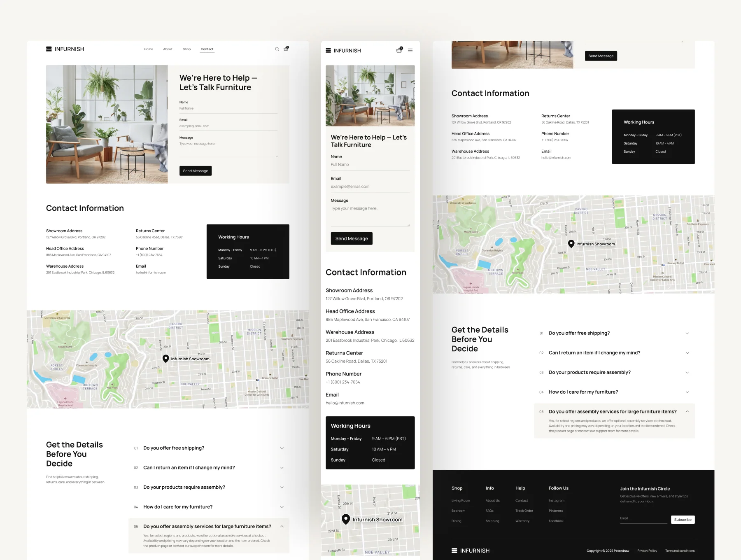The height and width of the screenshot is (560, 741).
Task: Open the Facebook footer link
Action: pyautogui.click(x=556, y=521)
